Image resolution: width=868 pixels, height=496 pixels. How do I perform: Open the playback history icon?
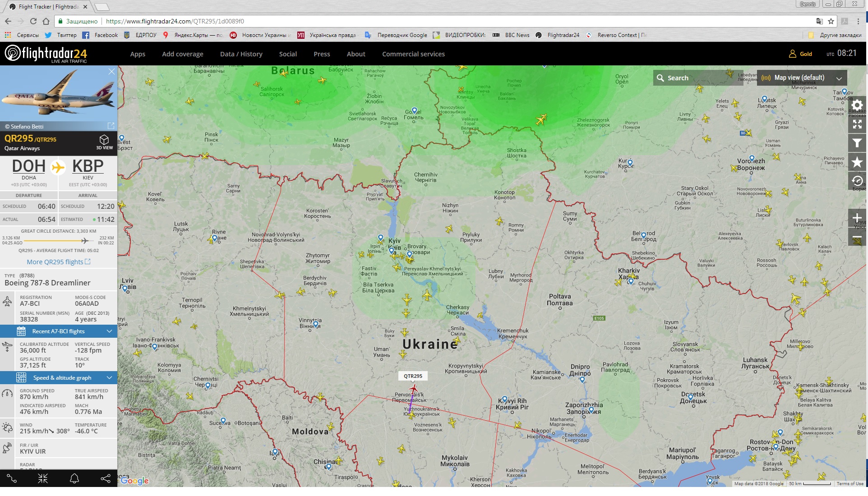point(857,181)
